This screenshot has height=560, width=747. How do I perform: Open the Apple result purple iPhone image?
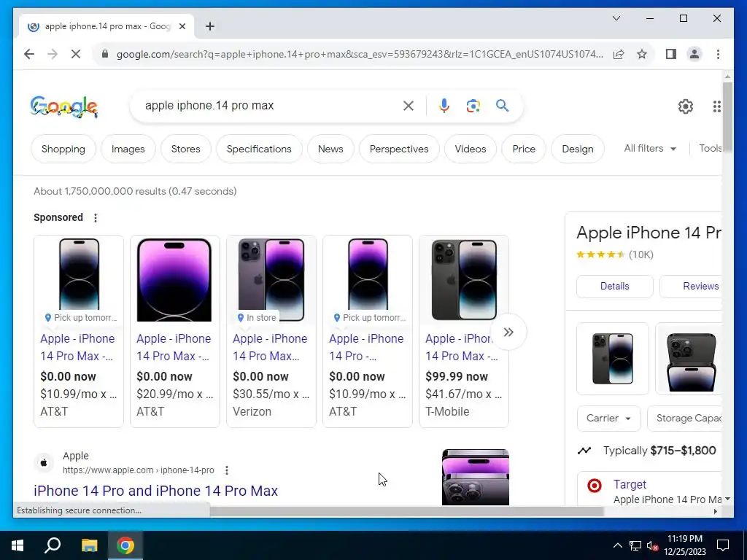click(x=476, y=477)
